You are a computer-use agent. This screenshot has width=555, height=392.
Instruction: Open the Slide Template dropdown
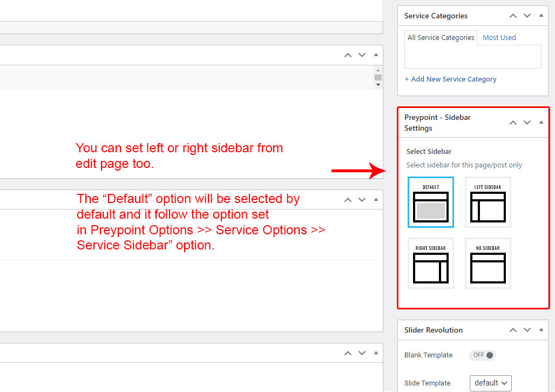click(490, 383)
